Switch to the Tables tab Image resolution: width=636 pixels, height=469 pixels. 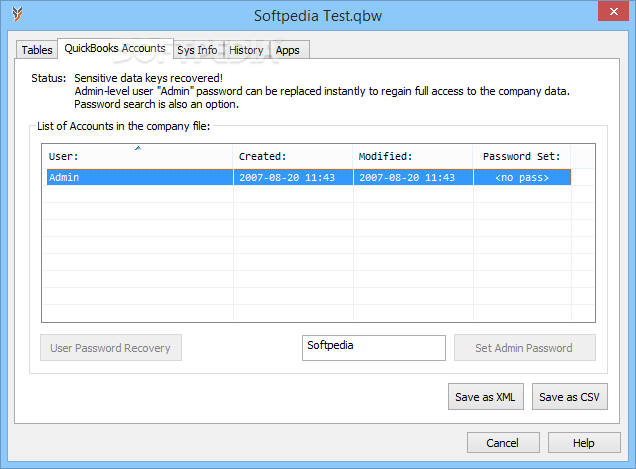(37, 50)
